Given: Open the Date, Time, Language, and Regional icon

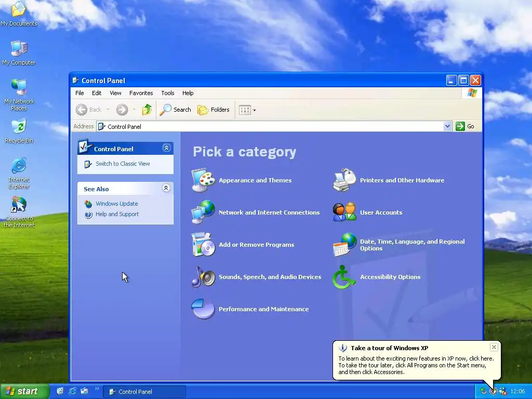Looking at the screenshot, I should click(x=344, y=245).
